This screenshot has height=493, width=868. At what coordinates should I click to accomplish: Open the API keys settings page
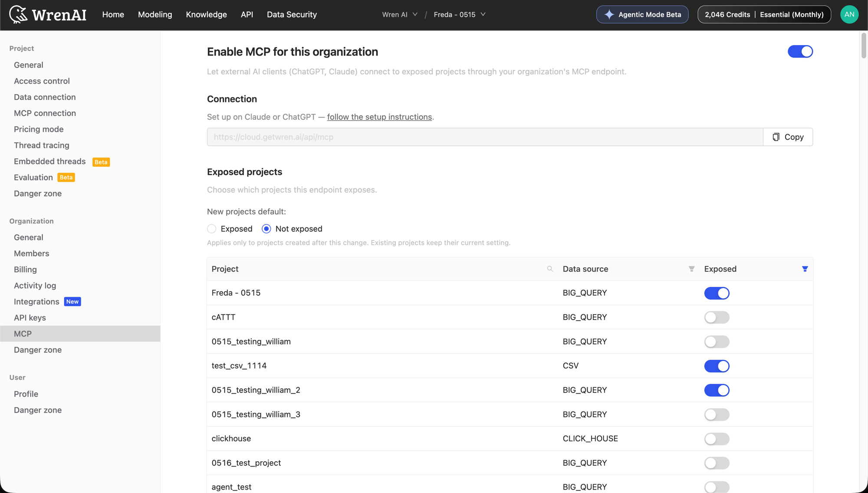coord(30,318)
